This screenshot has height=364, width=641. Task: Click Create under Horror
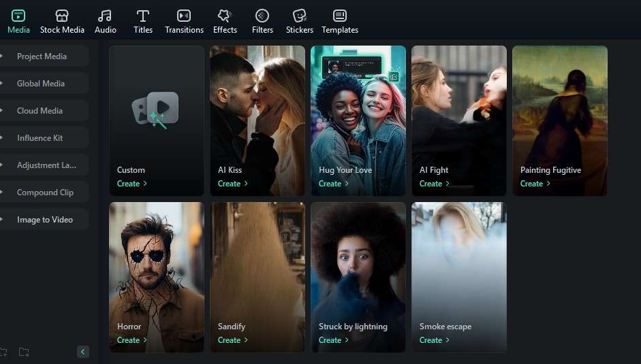(131, 340)
